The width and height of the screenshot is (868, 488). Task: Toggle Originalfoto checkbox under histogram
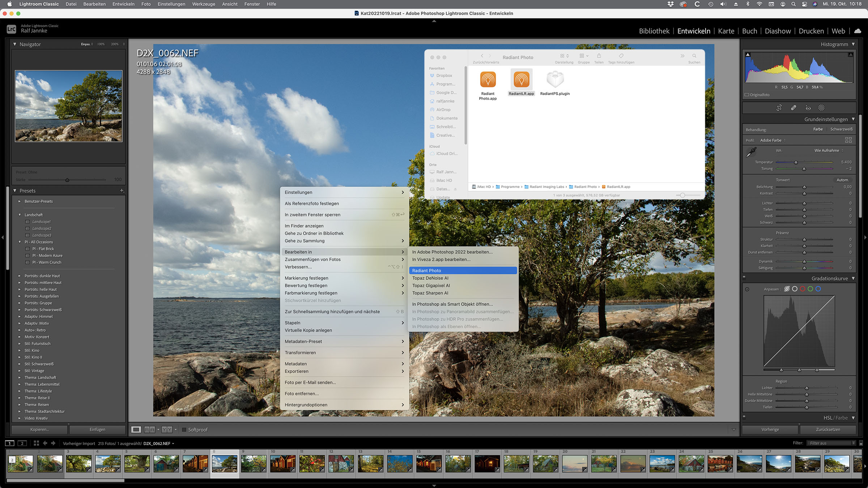747,95
